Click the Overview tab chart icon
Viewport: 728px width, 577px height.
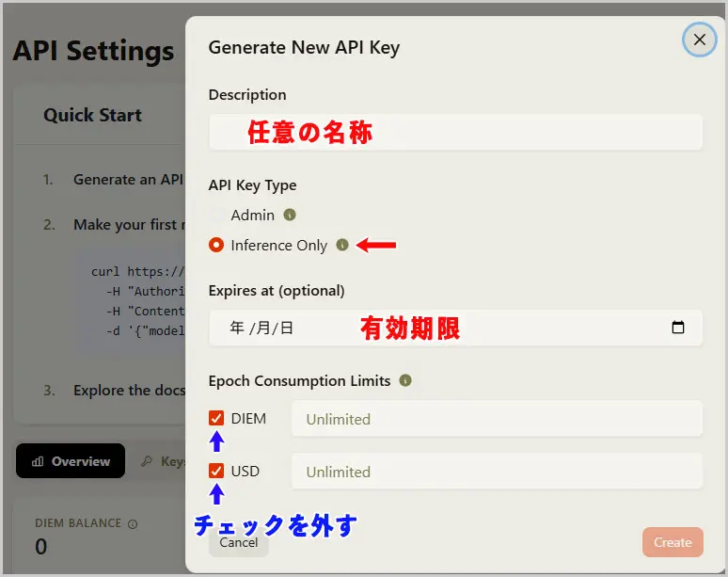pyautogui.click(x=38, y=461)
